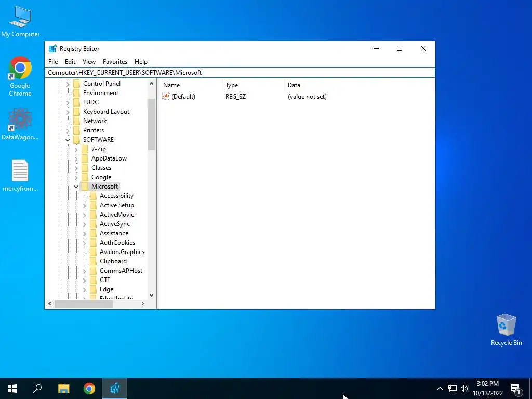This screenshot has width=532, height=399.
Task: Click the registry address bar path
Action: click(x=240, y=73)
